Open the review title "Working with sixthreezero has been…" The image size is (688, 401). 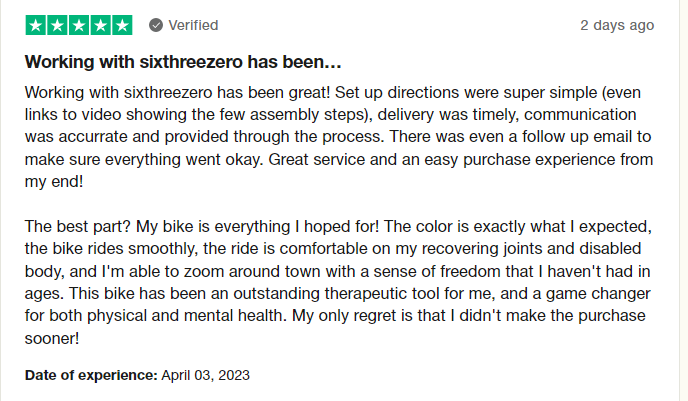click(183, 62)
